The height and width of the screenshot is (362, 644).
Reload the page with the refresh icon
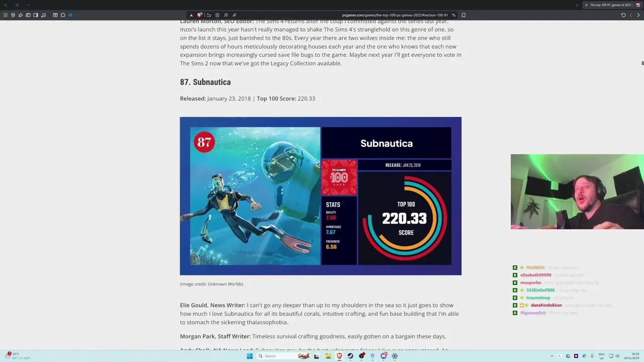[623, 15]
